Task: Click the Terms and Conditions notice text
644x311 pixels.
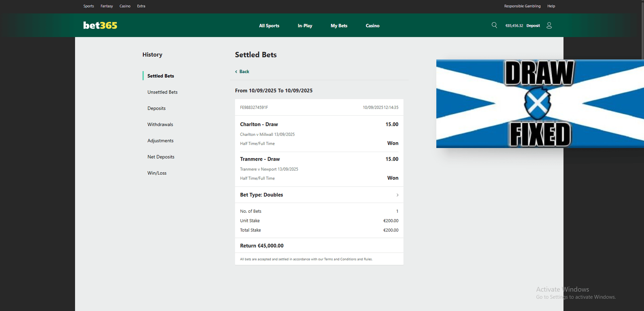Action: click(306, 259)
